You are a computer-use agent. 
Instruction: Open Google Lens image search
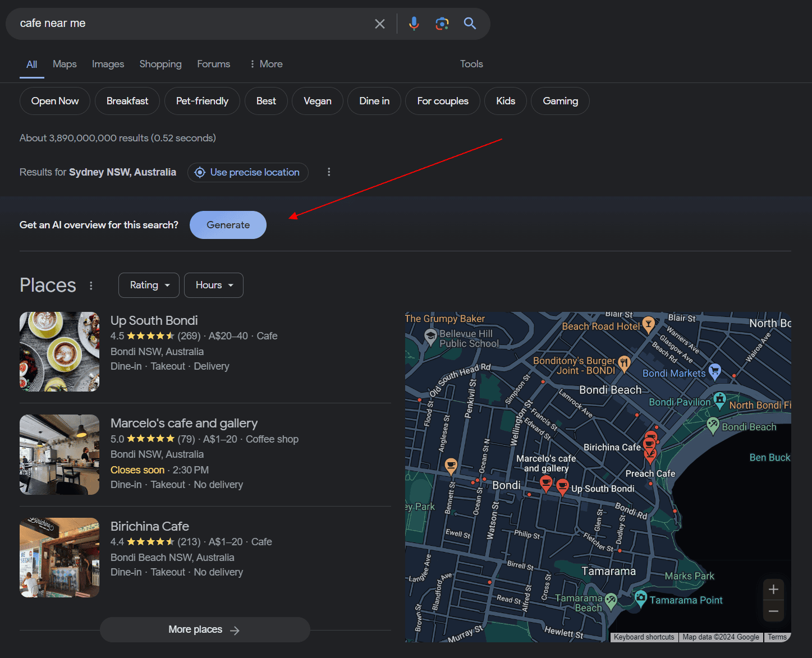tap(442, 24)
